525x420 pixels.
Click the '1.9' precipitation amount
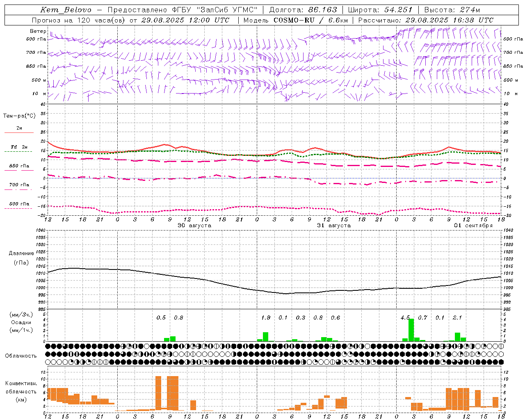tap(266, 317)
